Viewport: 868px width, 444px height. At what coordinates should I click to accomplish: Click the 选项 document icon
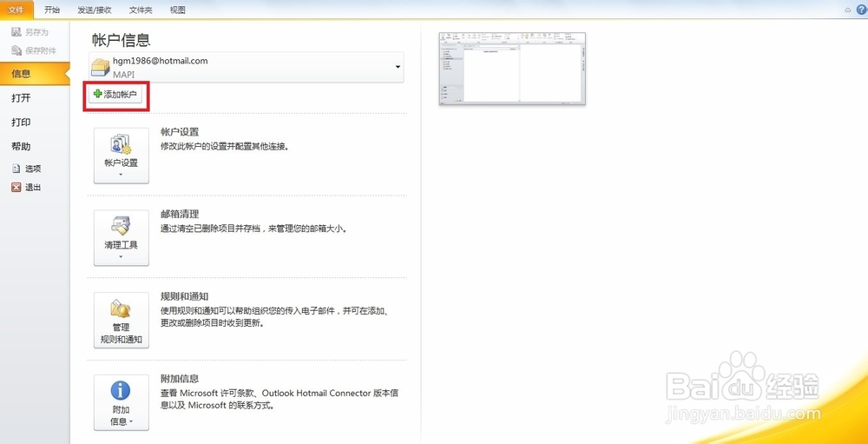coord(16,169)
